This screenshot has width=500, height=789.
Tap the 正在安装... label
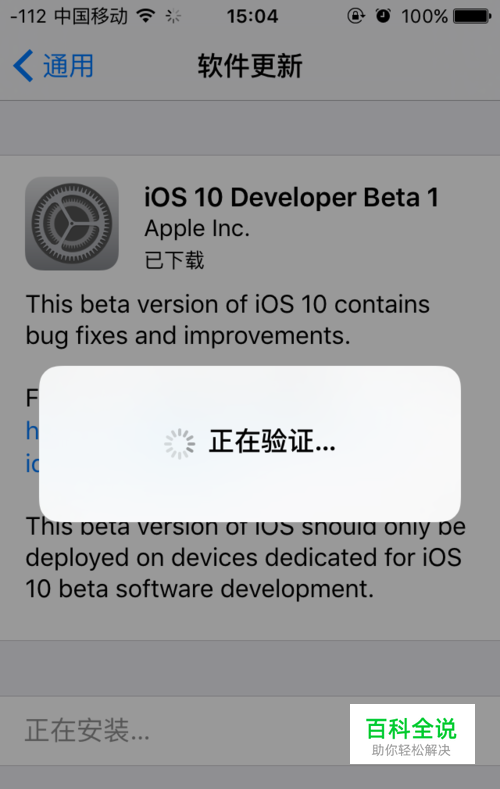click(x=87, y=730)
